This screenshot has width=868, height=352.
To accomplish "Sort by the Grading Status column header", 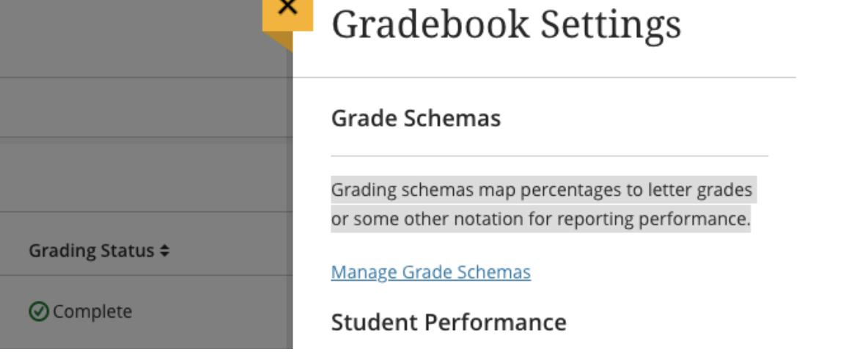I will pyautogui.click(x=99, y=251).
